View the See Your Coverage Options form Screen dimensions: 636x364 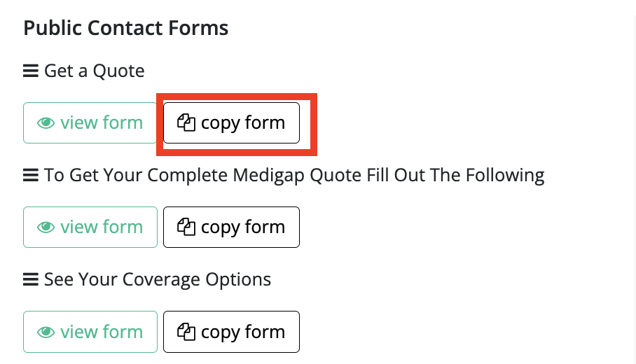pos(90,332)
